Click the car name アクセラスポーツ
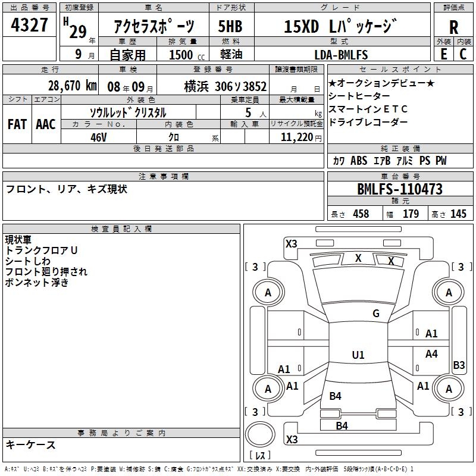Image resolution: width=476 pixels, height=476 pixels. tap(154, 26)
